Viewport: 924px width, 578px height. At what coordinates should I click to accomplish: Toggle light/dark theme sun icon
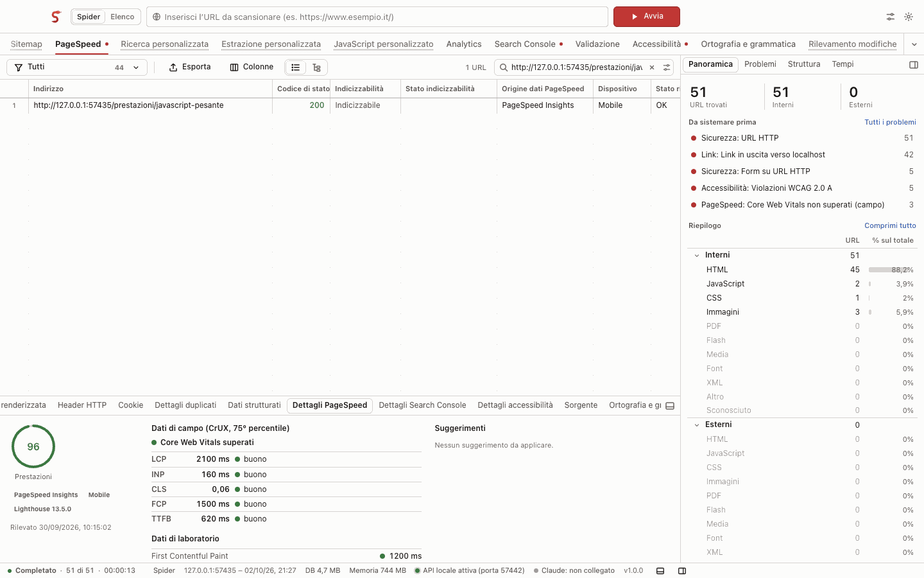909,17
